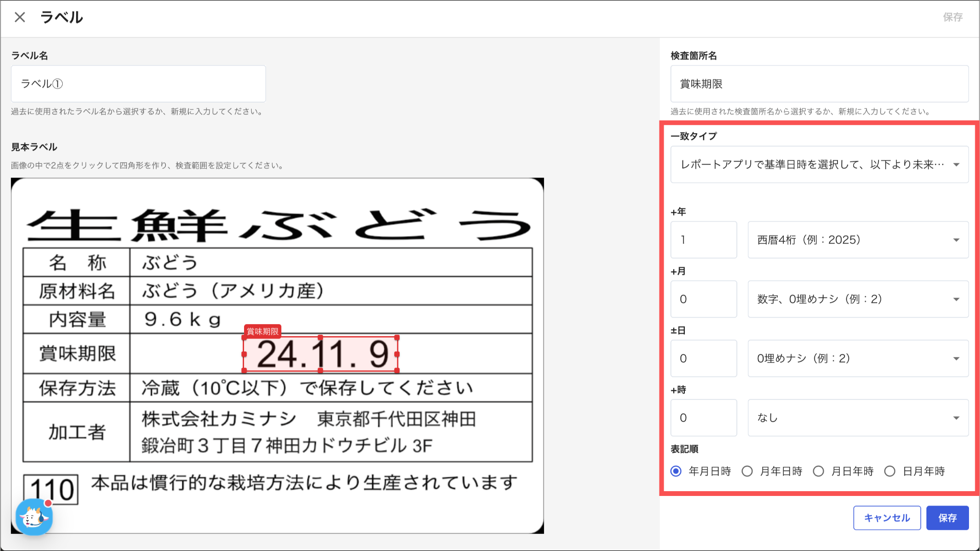980x551 pixels.
Task: Click the キャンセル button
Action: click(887, 518)
